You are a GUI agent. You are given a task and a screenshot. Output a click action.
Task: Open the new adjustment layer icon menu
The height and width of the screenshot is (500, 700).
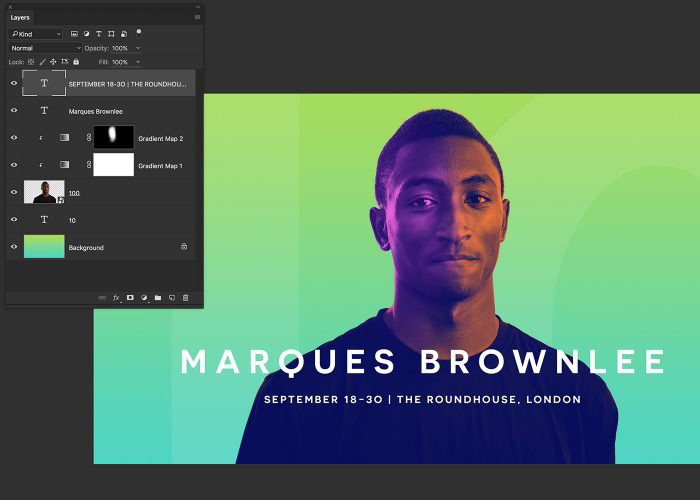144,298
